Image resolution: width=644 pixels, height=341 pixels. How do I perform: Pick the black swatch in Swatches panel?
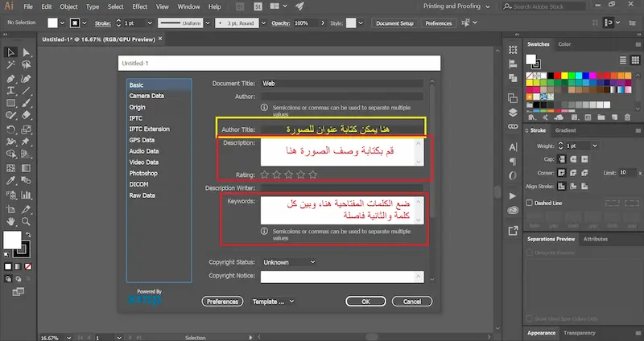coord(551,76)
